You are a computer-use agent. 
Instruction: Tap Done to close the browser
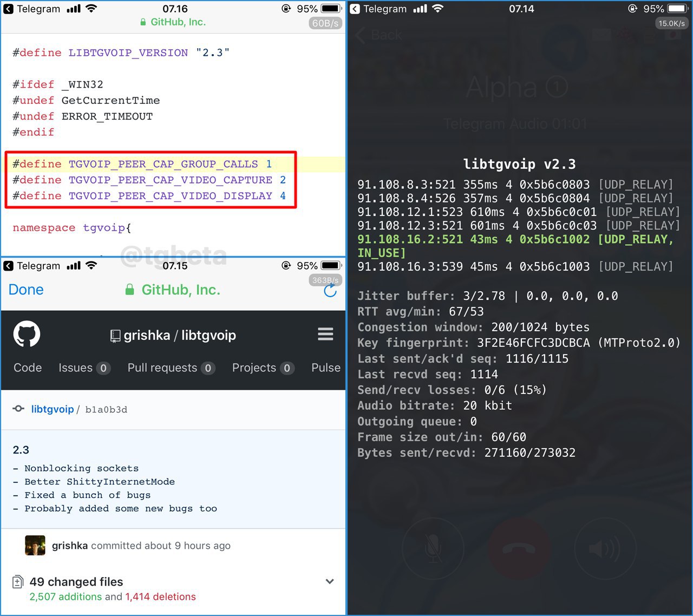click(26, 290)
